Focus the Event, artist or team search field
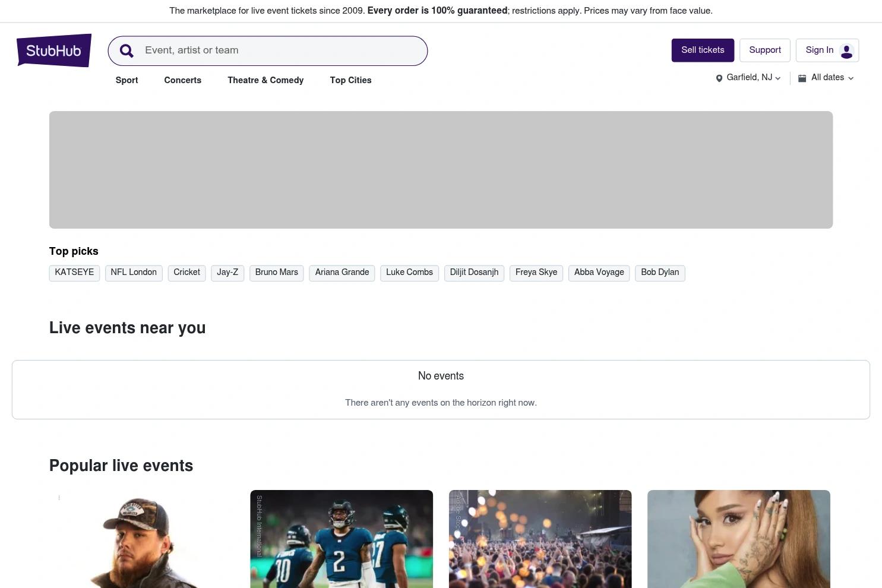The height and width of the screenshot is (588, 882). pyautogui.click(x=268, y=51)
